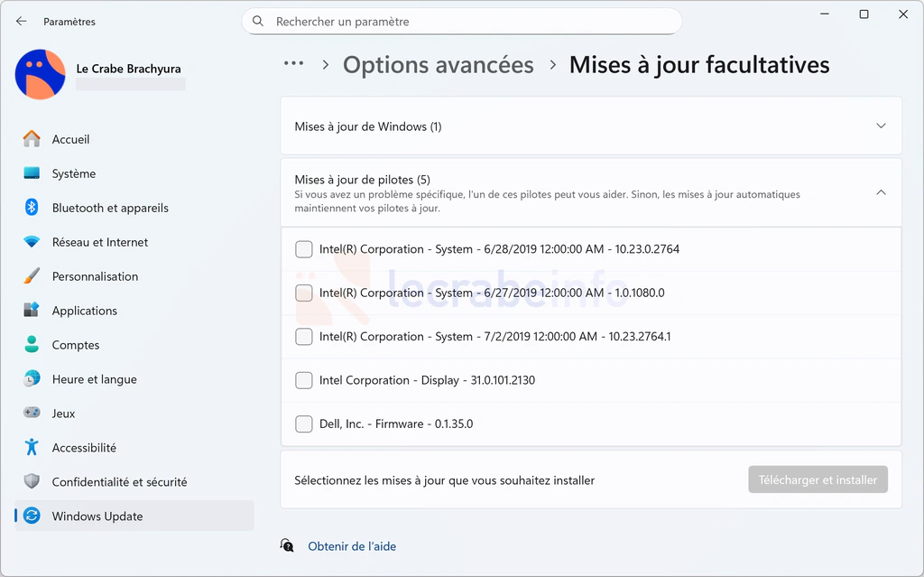Expand Mises à jour de Windows section
Viewport: 924px width, 577px height.
point(881,126)
